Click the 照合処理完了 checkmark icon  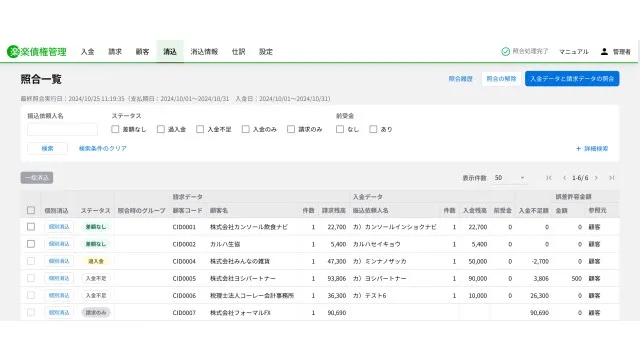[x=505, y=51]
